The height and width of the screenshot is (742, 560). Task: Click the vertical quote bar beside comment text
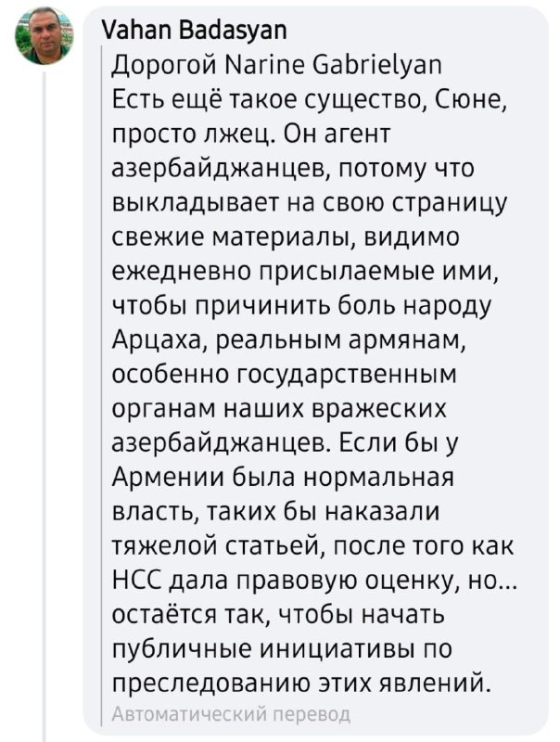[104, 385]
